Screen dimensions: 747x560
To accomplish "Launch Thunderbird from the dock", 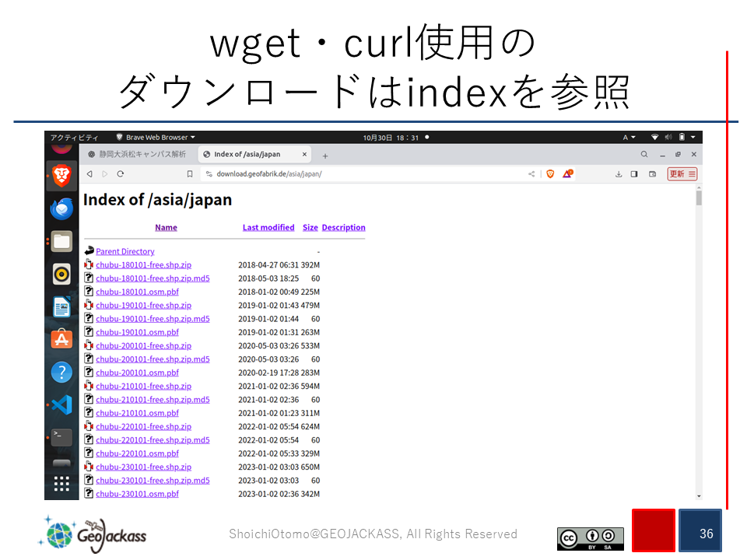I will coord(62,208).
